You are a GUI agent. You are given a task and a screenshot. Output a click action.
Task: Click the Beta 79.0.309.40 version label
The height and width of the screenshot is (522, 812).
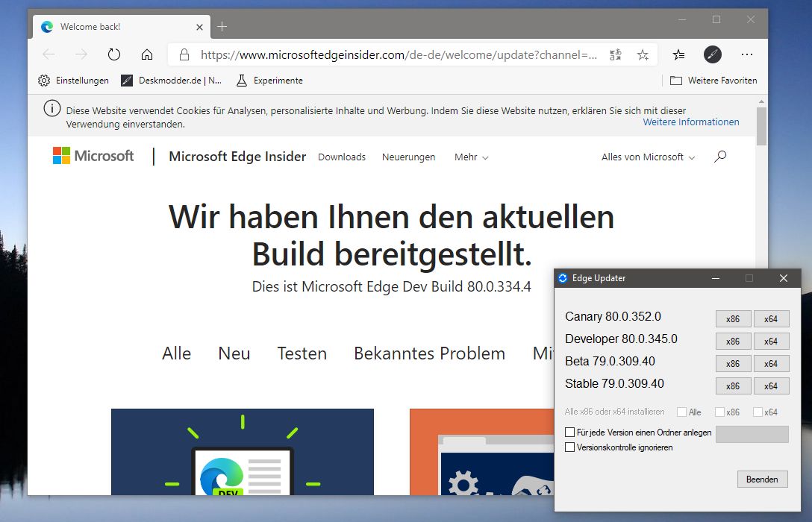pyautogui.click(x=610, y=361)
